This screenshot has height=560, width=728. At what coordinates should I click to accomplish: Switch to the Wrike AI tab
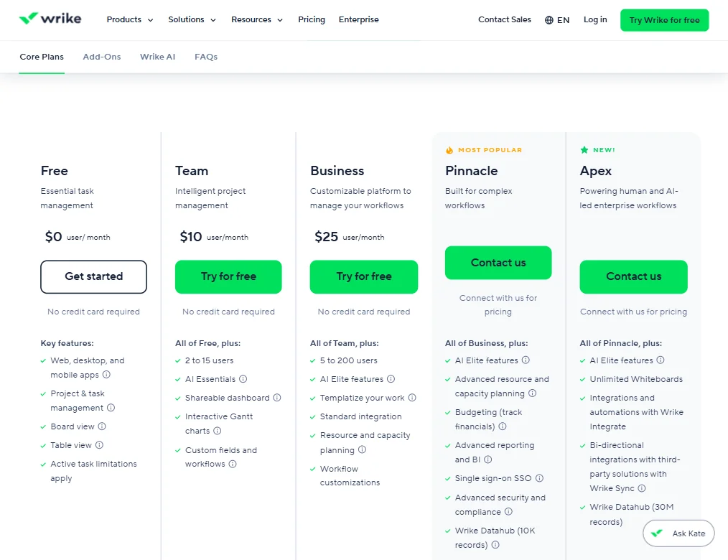157,57
